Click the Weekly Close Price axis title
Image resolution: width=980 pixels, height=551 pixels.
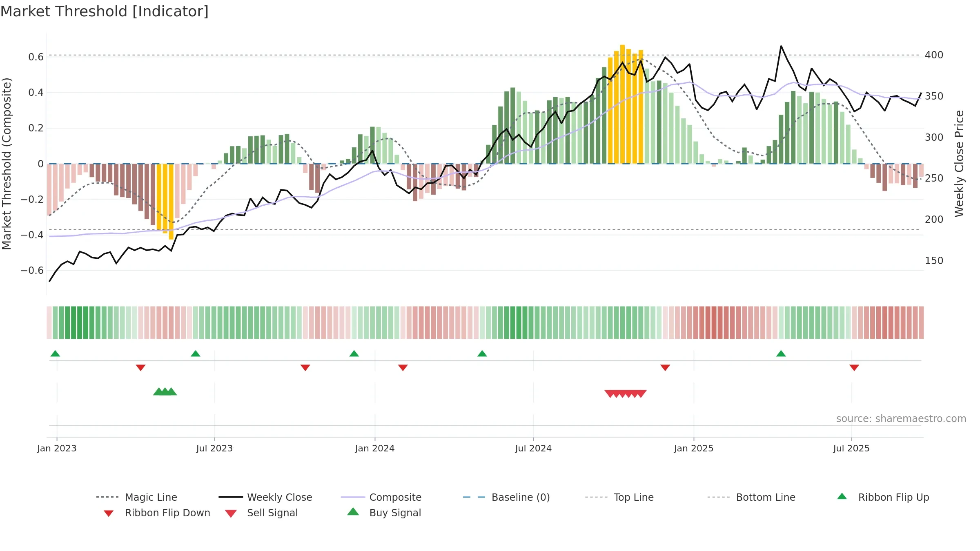959,164
